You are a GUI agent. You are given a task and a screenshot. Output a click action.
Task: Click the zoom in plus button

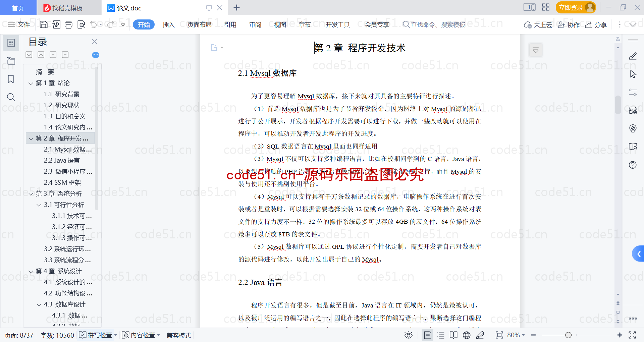point(620,335)
